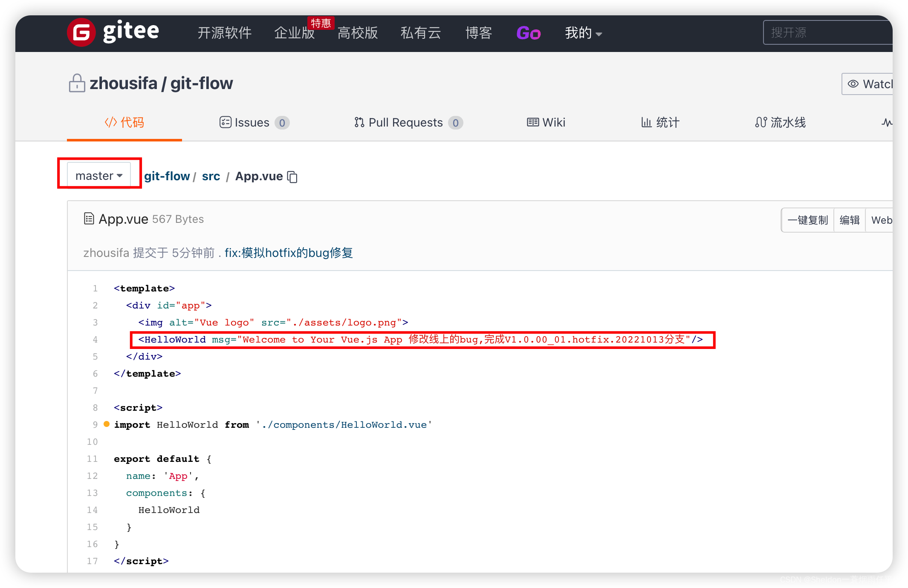Switch to the Issues tab
Viewport: 908px width, 588px height.
tap(254, 123)
